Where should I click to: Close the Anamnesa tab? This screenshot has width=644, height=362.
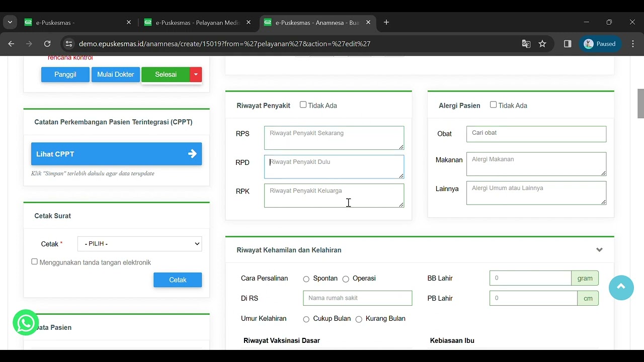(368, 22)
